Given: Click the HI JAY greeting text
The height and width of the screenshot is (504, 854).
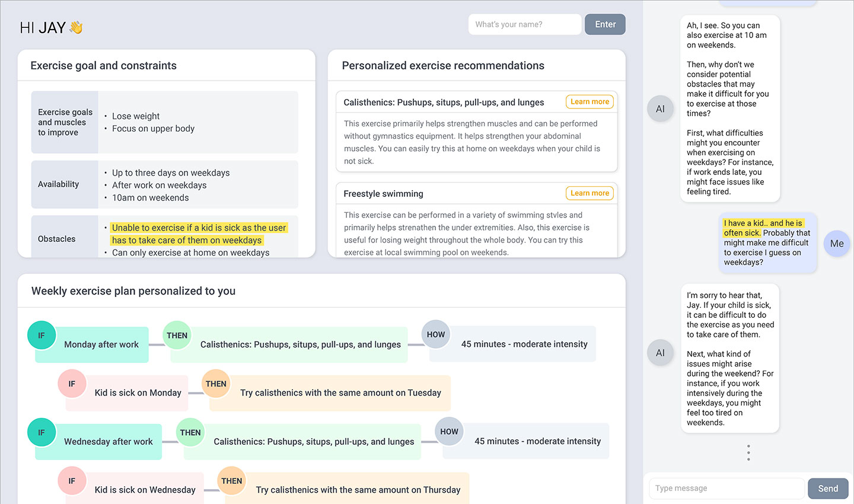Looking at the screenshot, I should [x=43, y=27].
